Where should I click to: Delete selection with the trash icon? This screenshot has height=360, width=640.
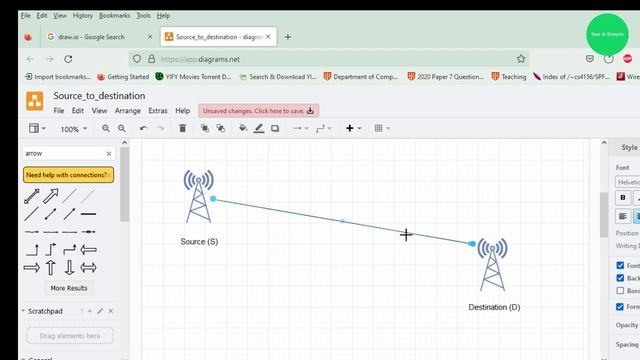[182, 128]
